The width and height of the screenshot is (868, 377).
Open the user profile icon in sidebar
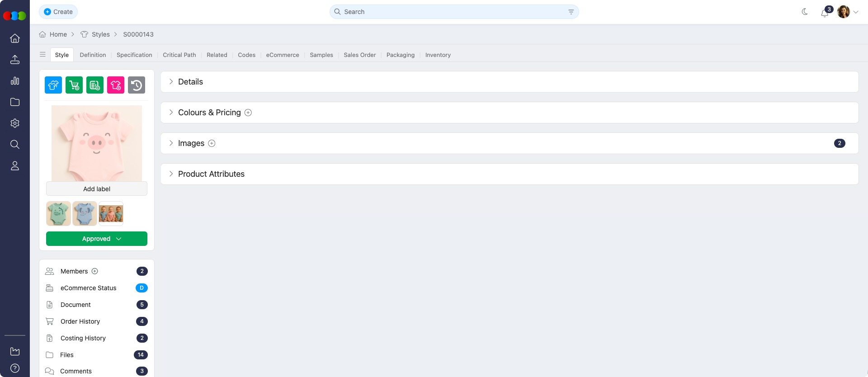point(15,166)
